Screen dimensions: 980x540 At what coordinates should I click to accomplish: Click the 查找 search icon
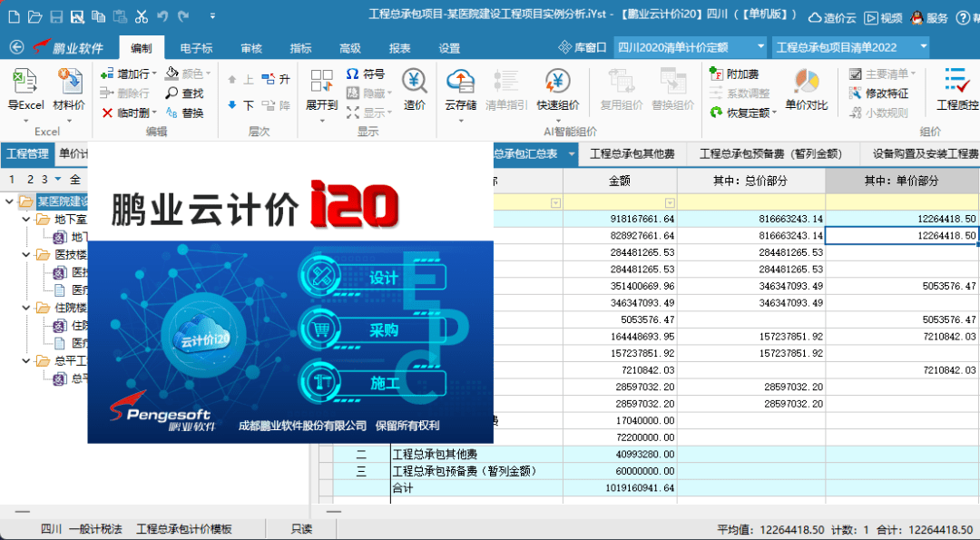tap(184, 93)
